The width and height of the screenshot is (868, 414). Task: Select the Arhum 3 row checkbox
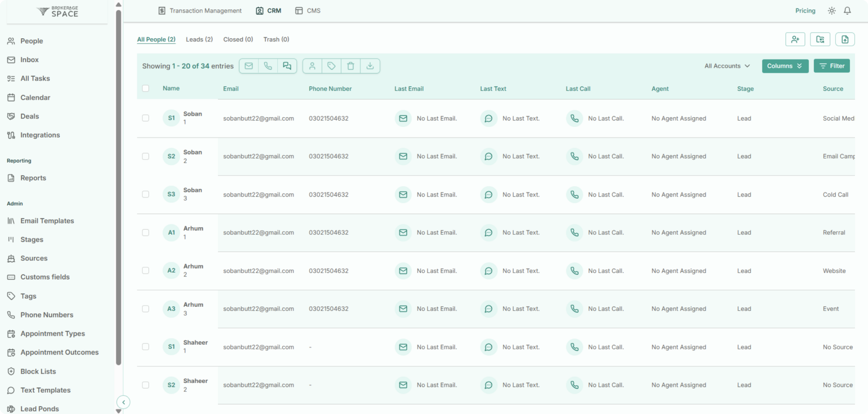coord(145,309)
